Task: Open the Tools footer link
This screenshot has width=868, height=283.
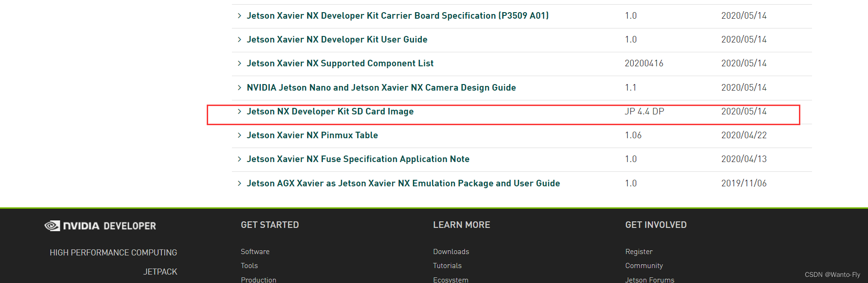Action: click(249, 266)
